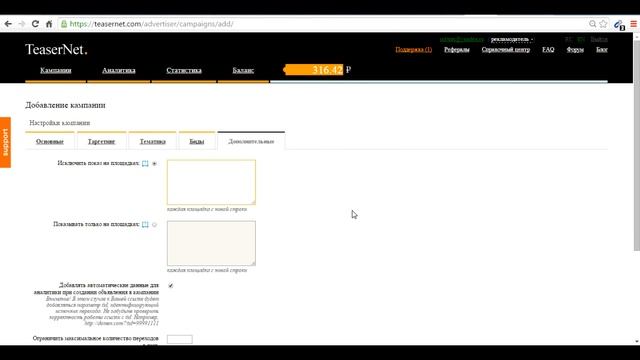Switch to the Биды settings tab
640x360 pixels.
point(197,141)
